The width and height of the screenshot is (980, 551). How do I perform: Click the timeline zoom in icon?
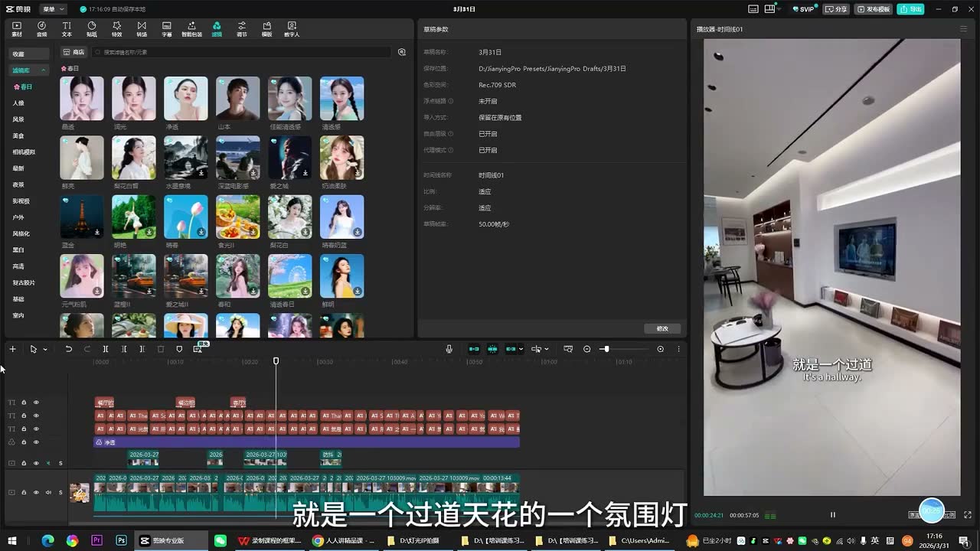(x=660, y=349)
